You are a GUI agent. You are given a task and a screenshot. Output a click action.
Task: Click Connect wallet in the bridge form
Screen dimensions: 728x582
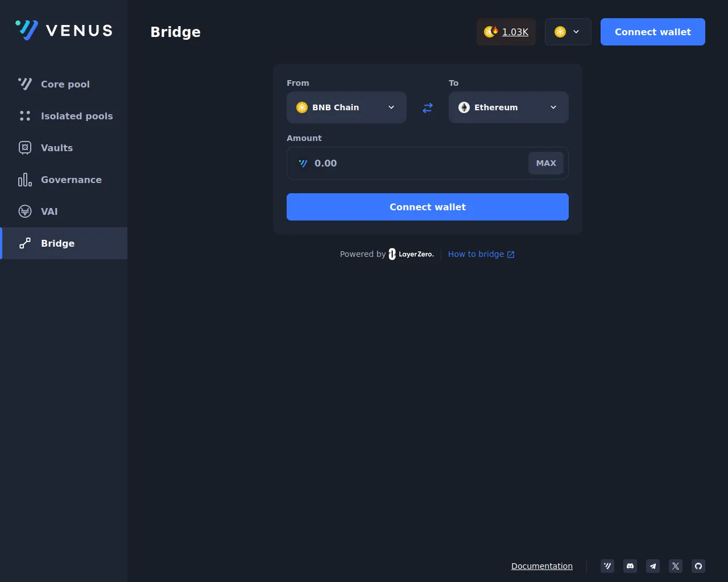[x=428, y=207]
